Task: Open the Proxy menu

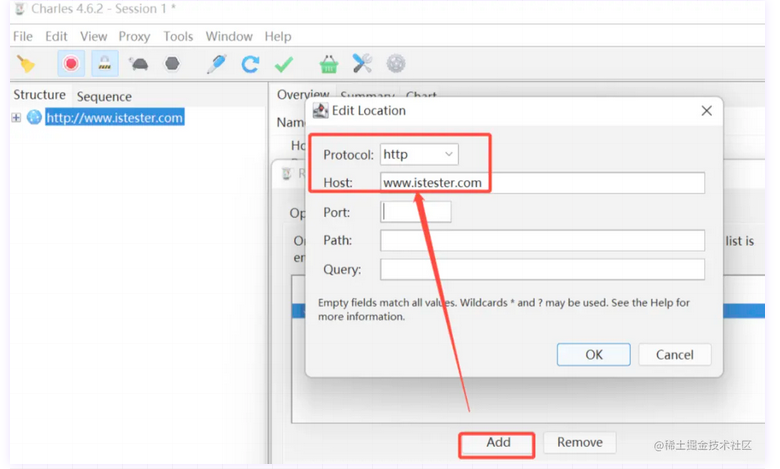Action: point(134,36)
